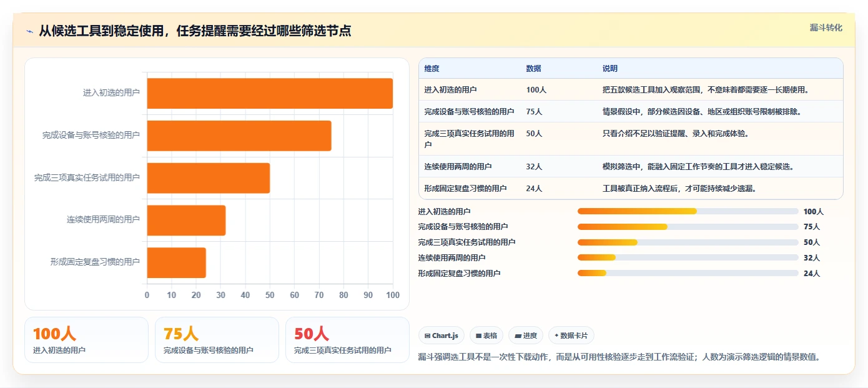Click the 形成固定复盘习惯的用户 progress bar
The height and width of the screenshot is (388, 868).
pyautogui.click(x=688, y=273)
